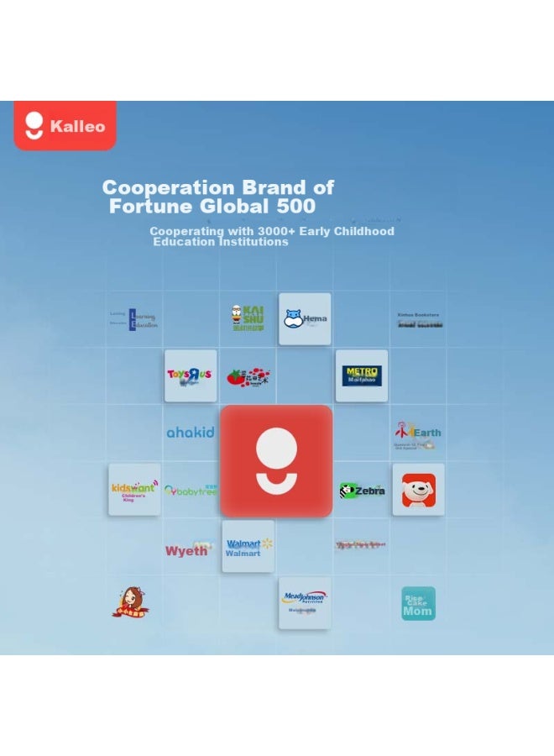
Task: Click the babytree logo
Action: pos(191,491)
